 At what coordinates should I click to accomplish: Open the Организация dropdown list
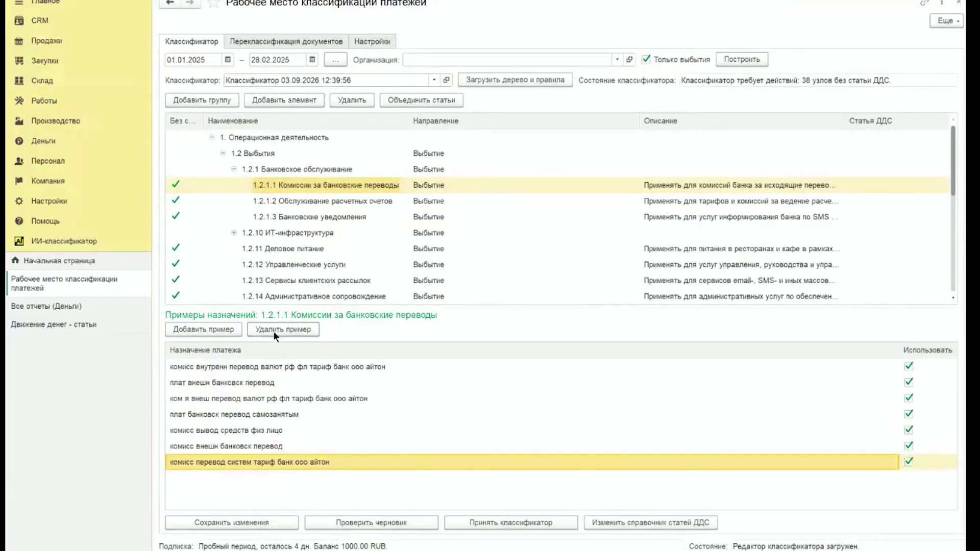(x=617, y=60)
